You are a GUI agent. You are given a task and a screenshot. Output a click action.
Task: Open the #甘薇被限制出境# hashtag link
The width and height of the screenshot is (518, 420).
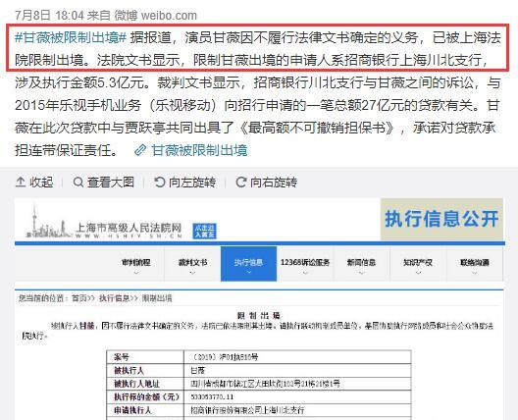[71, 37]
